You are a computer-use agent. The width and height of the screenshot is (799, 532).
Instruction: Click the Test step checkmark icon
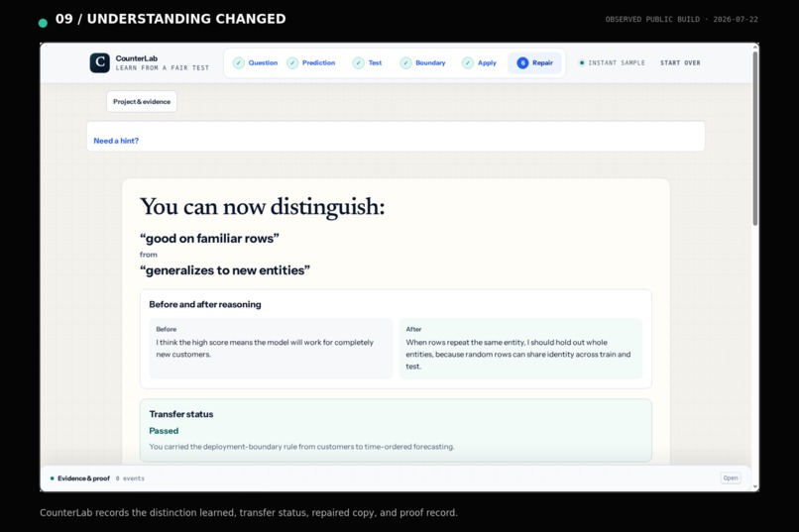pyautogui.click(x=359, y=63)
